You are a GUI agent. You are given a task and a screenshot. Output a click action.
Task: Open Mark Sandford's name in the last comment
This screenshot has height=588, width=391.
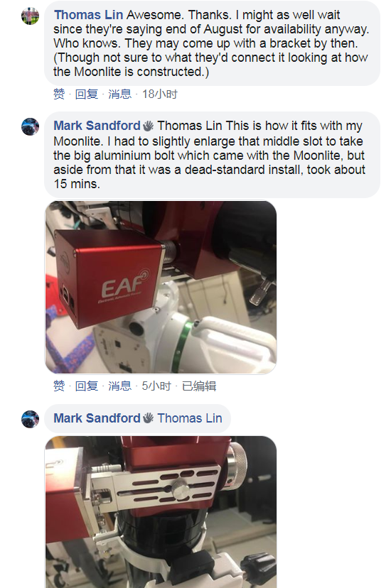[x=97, y=418]
